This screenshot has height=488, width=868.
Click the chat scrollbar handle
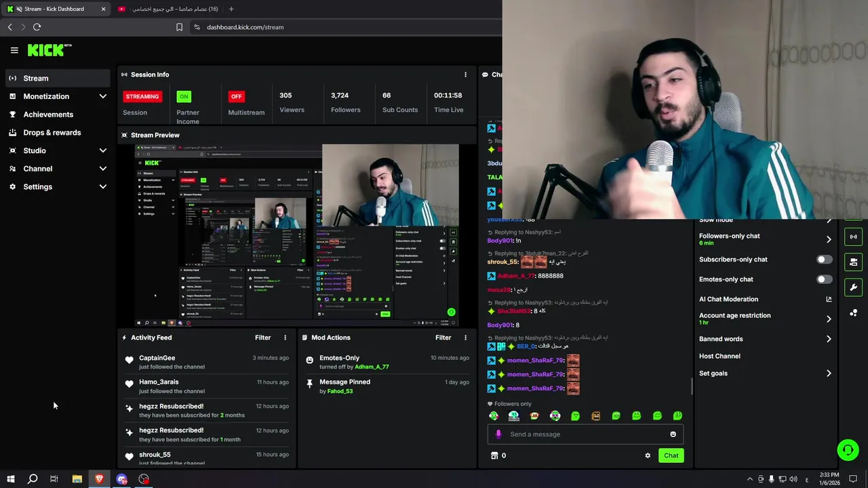692,386
